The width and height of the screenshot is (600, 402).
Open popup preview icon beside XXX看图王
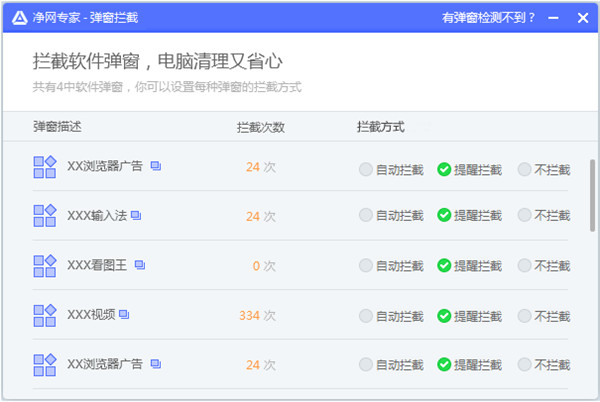tap(139, 266)
